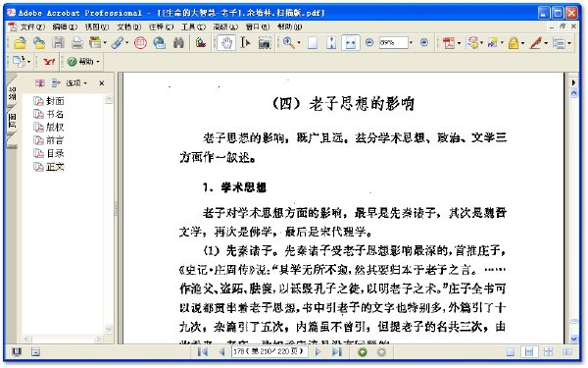
Task: Click the red circular stamp icon
Action: 140,43
